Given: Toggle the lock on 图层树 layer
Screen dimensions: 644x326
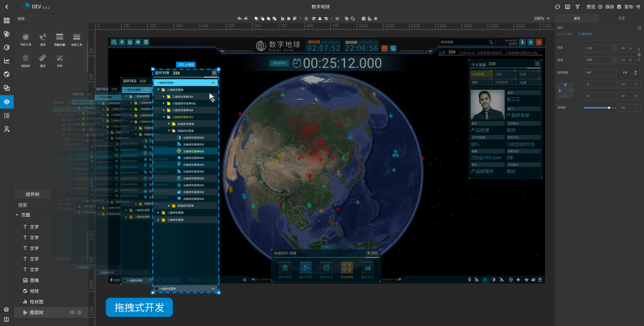Looking at the screenshot, I should coord(79,312).
